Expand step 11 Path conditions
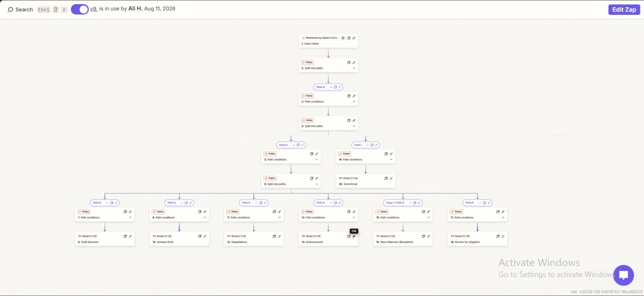The image size is (644, 296). click(x=279, y=218)
